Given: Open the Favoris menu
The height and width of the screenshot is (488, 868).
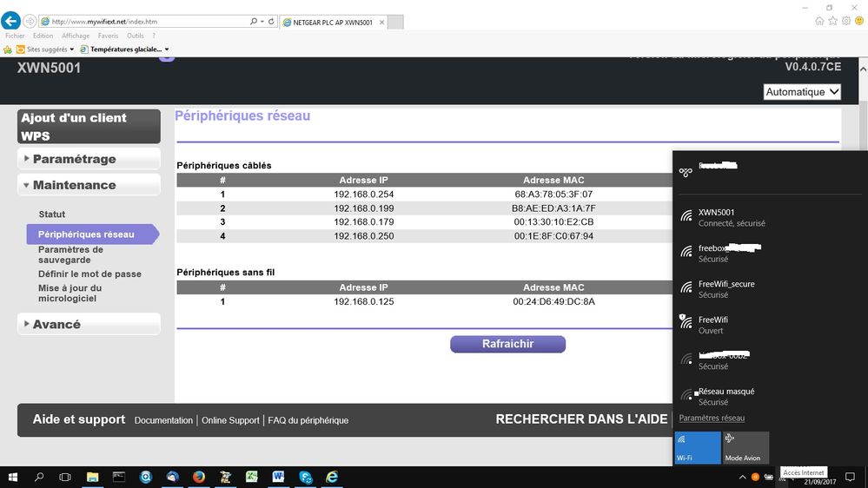Looking at the screenshot, I should point(108,36).
